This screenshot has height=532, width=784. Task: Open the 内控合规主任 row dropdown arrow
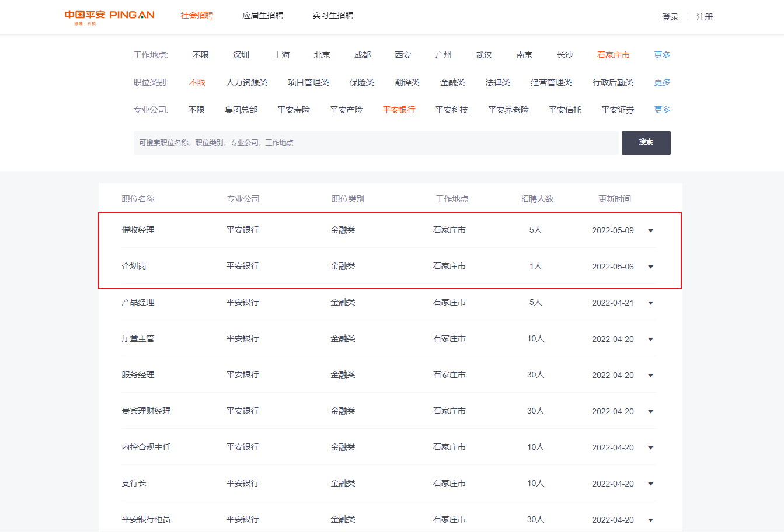pyautogui.click(x=651, y=448)
